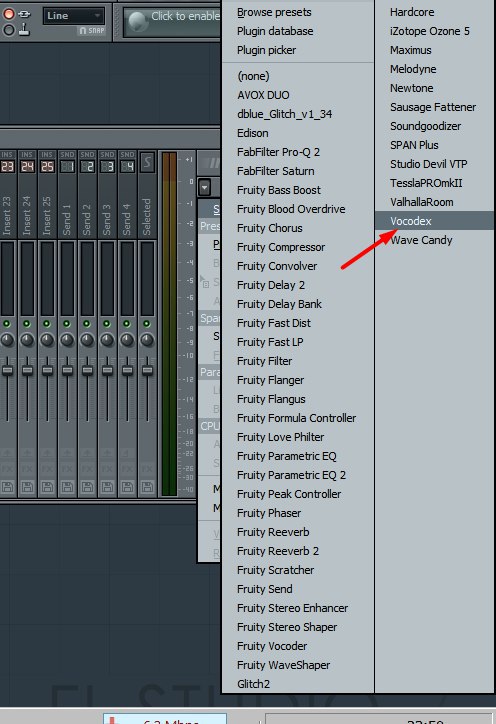Pick Wave Candy plugin
The height and width of the screenshot is (724, 496).
[434, 240]
